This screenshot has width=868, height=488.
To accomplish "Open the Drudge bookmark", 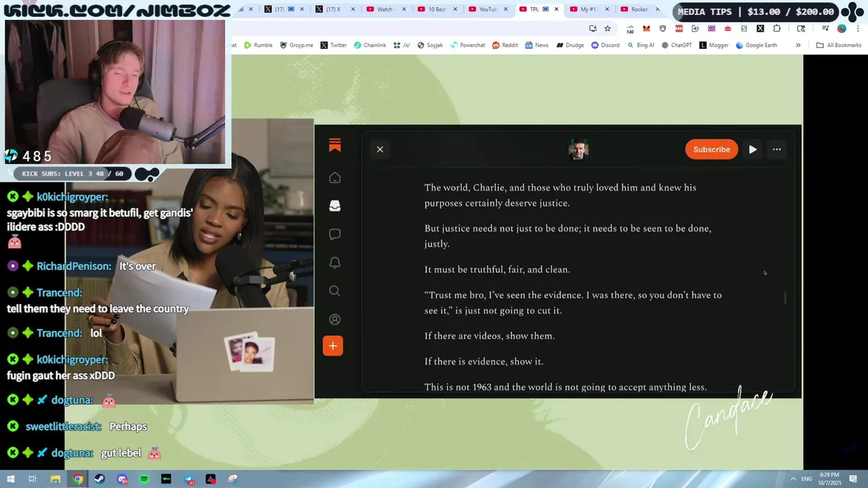I will 570,45.
